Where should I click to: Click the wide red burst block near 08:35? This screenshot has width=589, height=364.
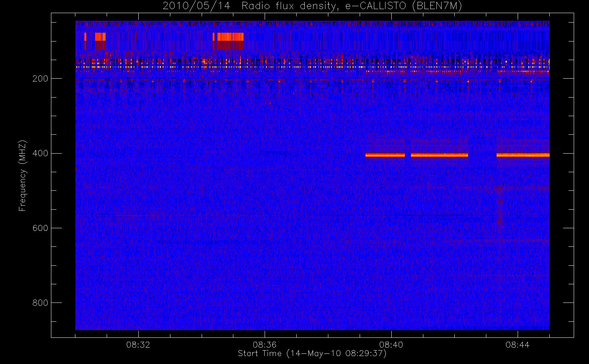tap(230, 41)
